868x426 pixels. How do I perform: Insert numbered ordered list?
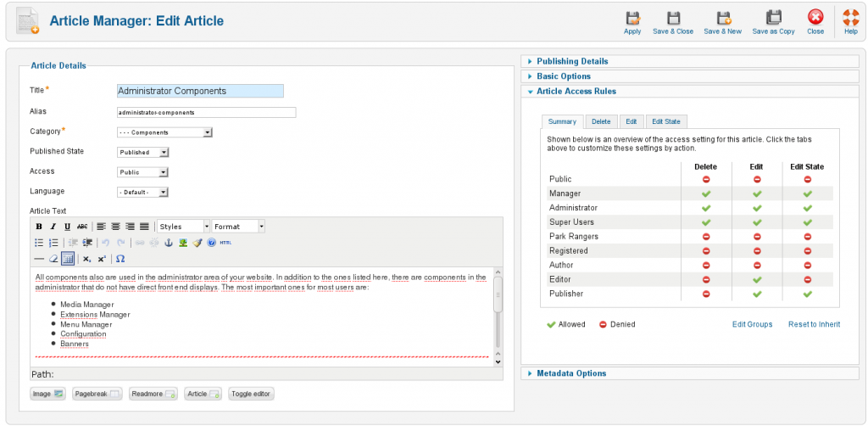53,243
